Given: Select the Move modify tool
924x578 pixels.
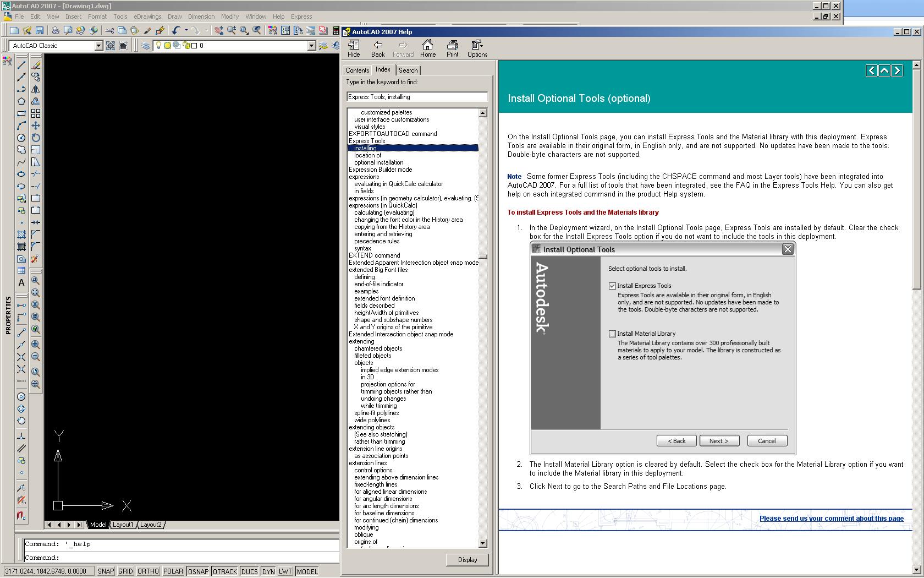Looking at the screenshot, I should 36,126.
